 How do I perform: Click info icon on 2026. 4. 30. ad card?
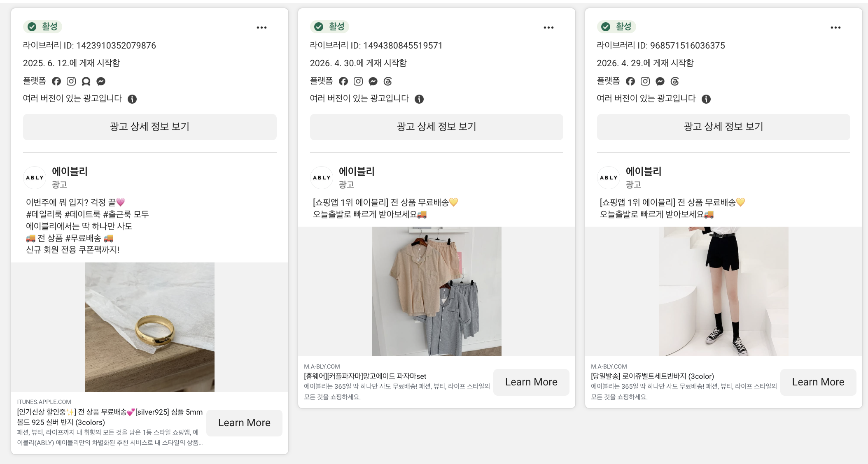point(419,99)
